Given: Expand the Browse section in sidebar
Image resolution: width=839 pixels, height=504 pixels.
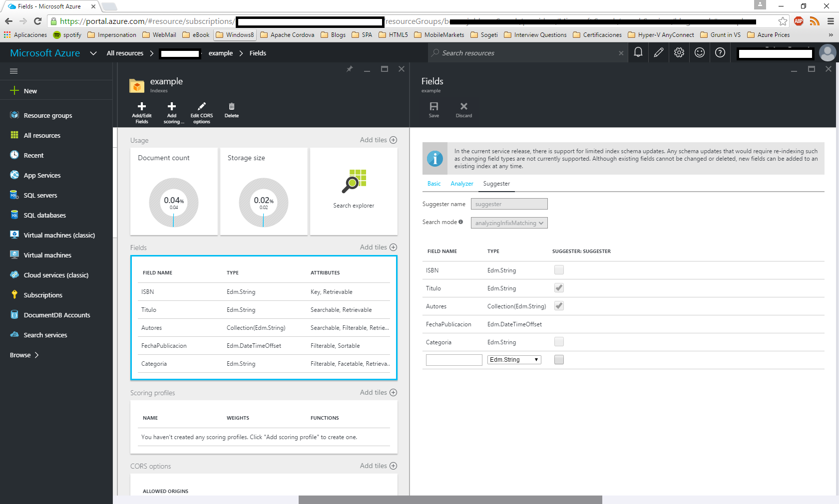Looking at the screenshot, I should [23, 355].
